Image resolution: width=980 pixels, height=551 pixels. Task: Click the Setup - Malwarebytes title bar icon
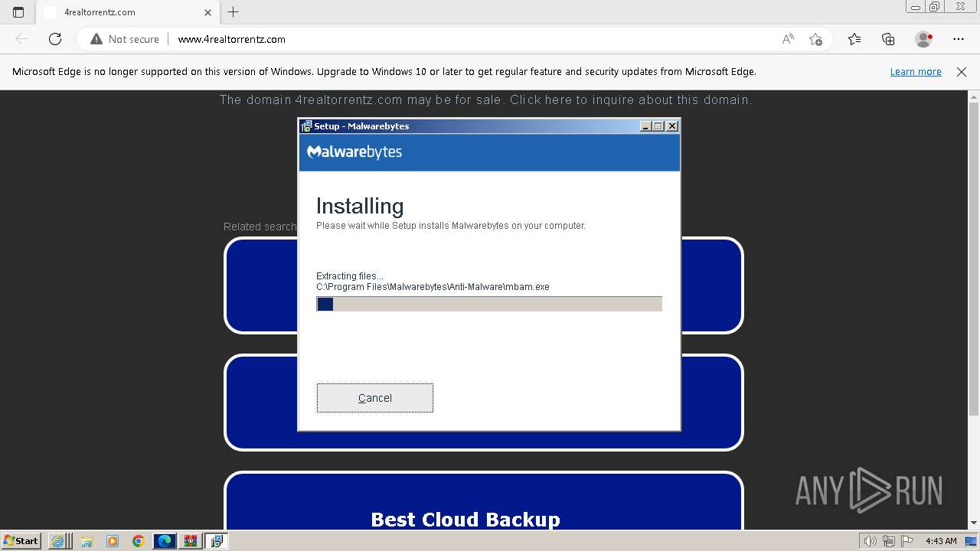tap(306, 126)
